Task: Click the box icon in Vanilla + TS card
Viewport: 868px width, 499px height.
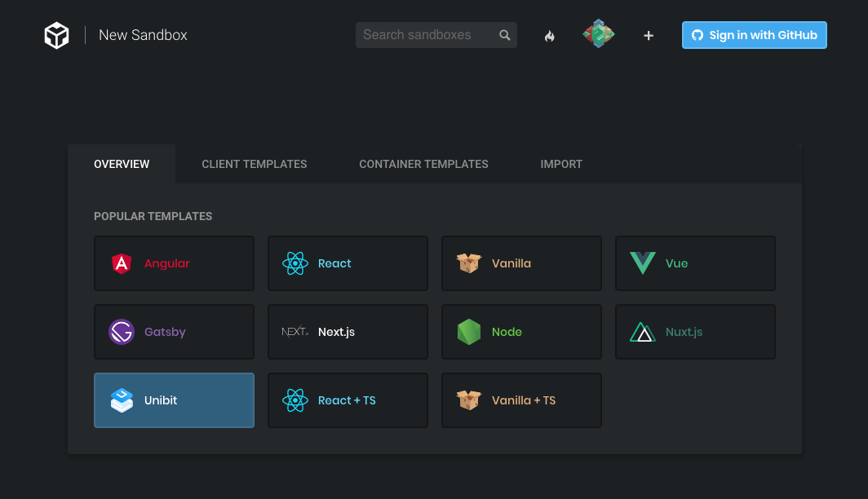Action: pos(469,400)
